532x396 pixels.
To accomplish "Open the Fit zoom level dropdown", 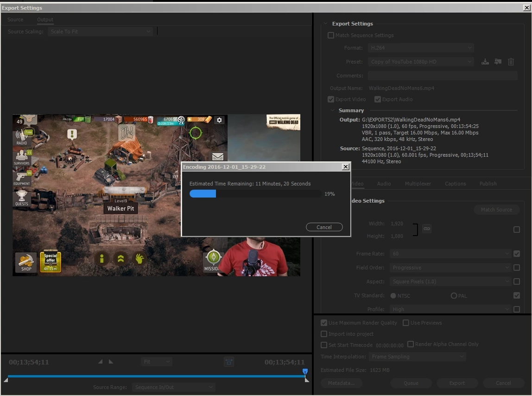I will [157, 362].
